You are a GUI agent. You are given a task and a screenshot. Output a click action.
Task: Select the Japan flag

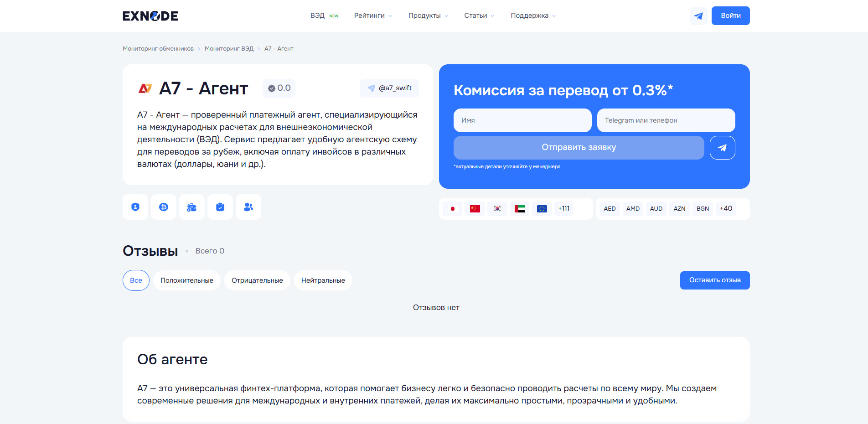[453, 209]
